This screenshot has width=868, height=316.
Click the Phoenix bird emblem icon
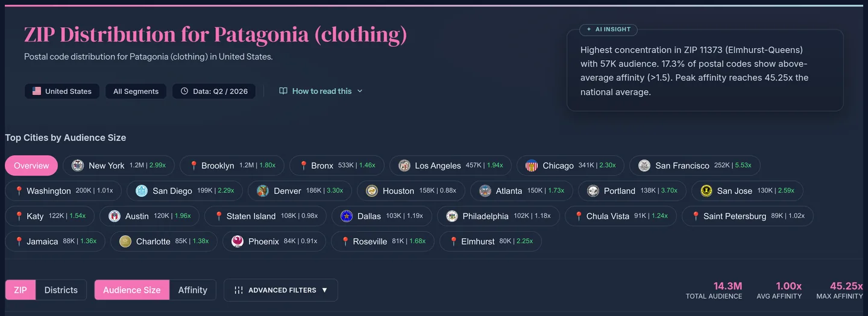pyautogui.click(x=237, y=241)
